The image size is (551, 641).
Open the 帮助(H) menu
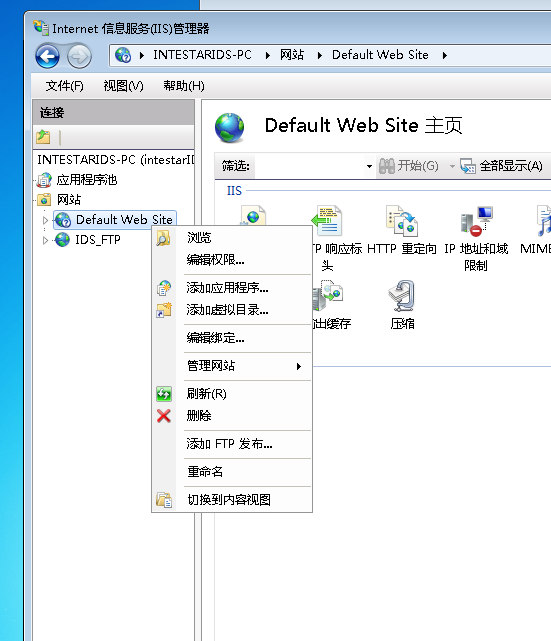point(184,86)
